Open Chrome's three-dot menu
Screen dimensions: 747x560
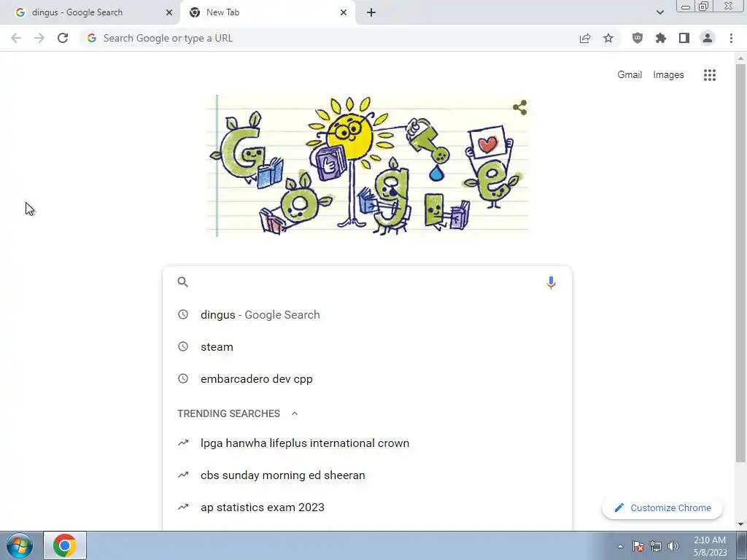(x=731, y=38)
